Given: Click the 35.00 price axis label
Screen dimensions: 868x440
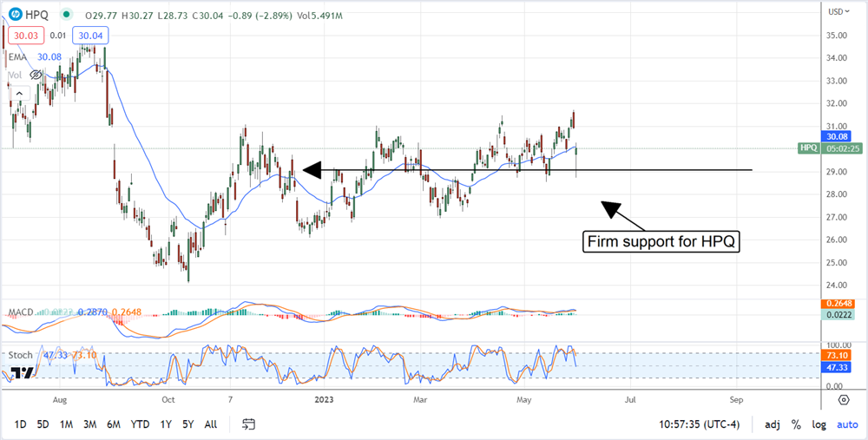Looking at the screenshot, I should point(838,35).
